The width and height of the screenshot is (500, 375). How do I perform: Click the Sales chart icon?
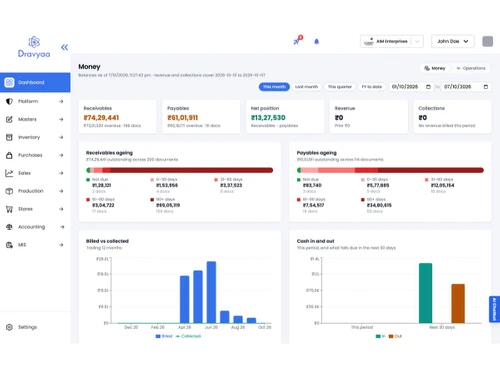click(9, 173)
